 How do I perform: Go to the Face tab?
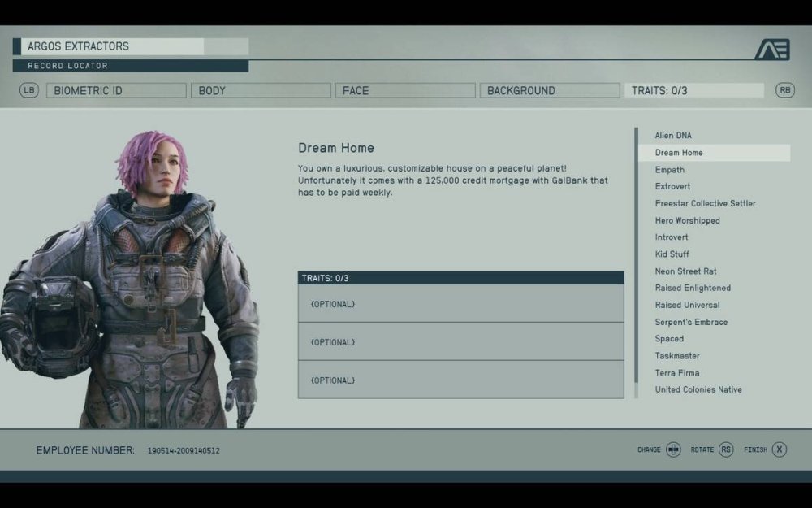coord(405,90)
